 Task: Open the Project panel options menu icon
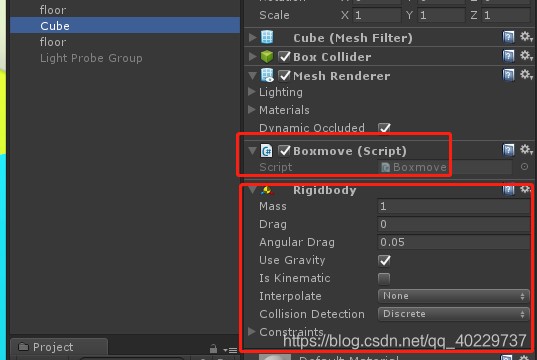click(x=230, y=350)
